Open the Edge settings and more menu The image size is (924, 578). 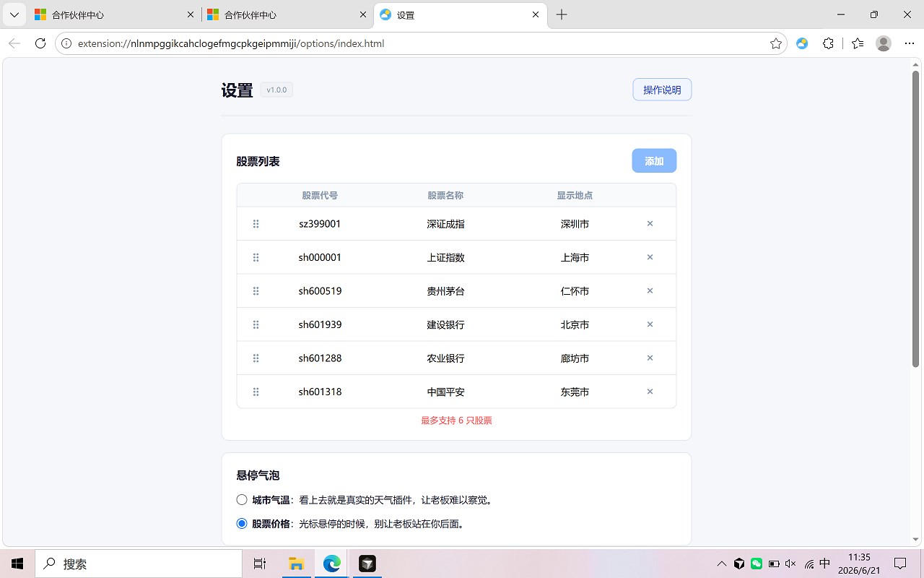(x=910, y=43)
